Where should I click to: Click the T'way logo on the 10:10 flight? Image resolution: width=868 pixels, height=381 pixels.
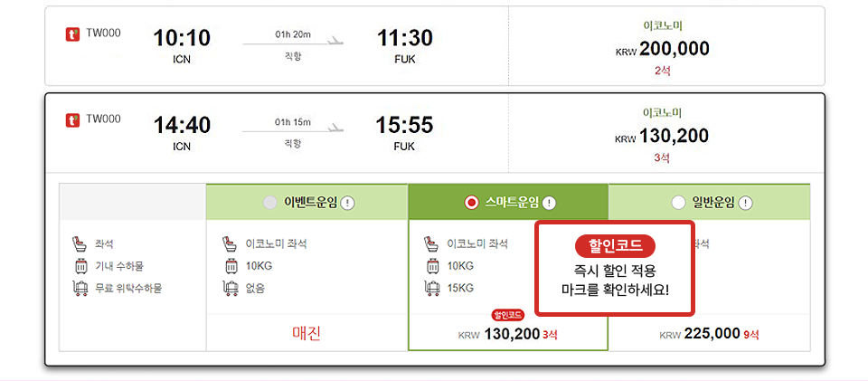coord(73,34)
